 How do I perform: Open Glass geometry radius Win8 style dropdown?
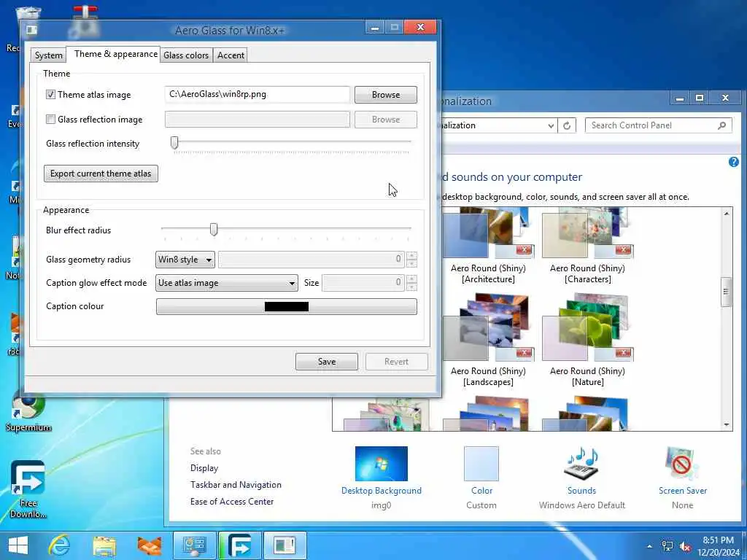[185, 260]
